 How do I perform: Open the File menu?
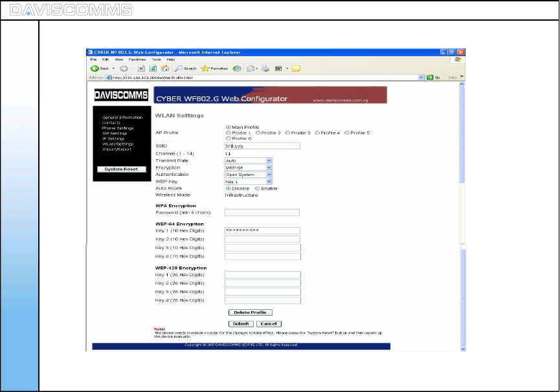tap(94, 60)
